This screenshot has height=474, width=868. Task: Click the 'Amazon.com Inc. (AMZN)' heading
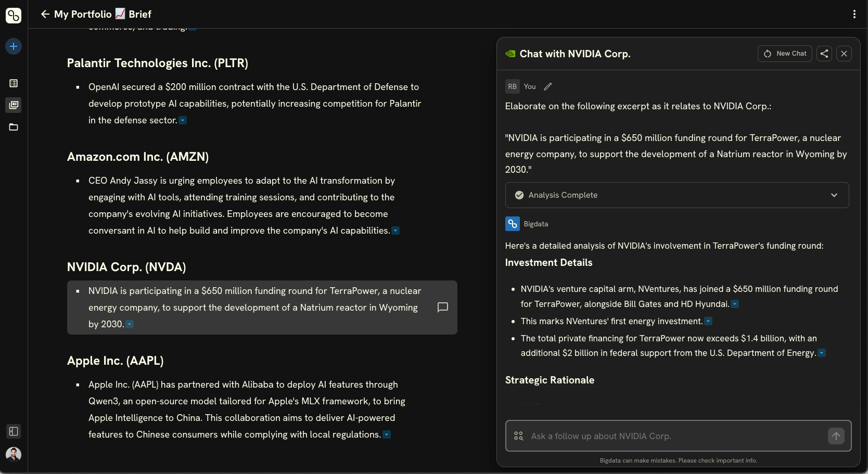coord(138,157)
